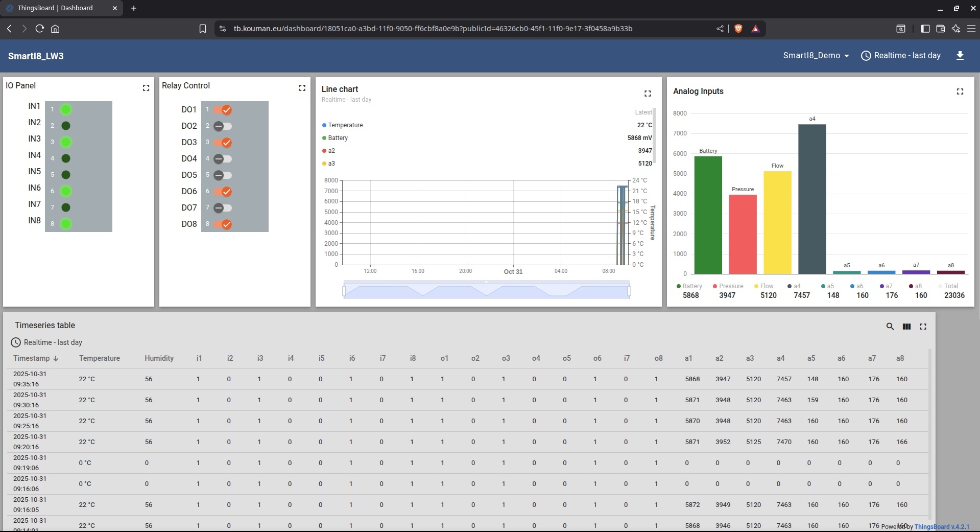The height and width of the screenshot is (532, 980).
Task: Open the SmartI8_Demo entity dropdown
Action: (x=816, y=55)
